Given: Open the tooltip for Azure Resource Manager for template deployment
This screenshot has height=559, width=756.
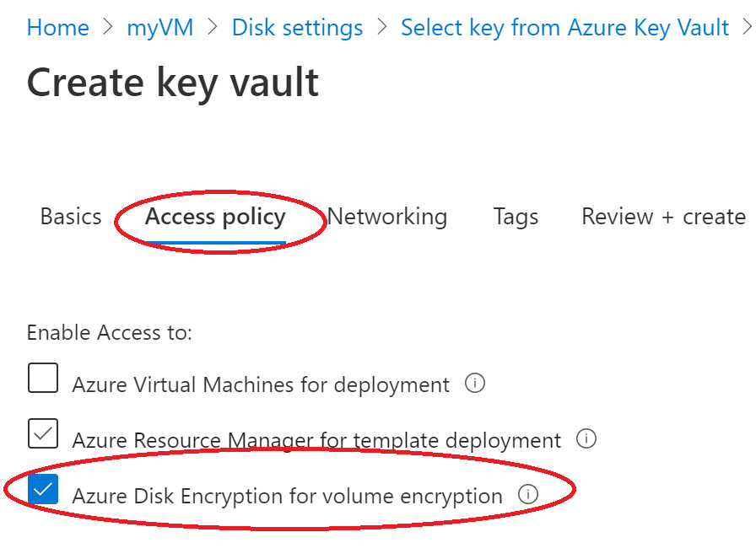Looking at the screenshot, I should 587,439.
